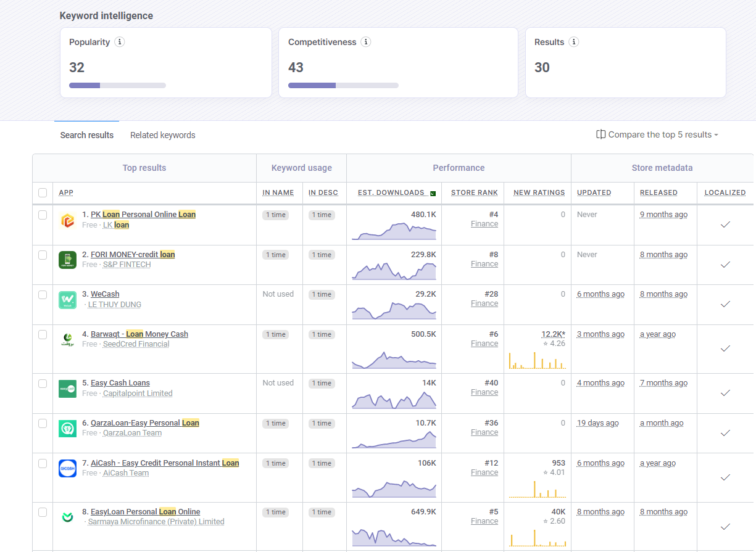Image resolution: width=756 pixels, height=552 pixels.
Task: Click the Pakistan flag icon in Est. Downloads
Action: click(433, 193)
